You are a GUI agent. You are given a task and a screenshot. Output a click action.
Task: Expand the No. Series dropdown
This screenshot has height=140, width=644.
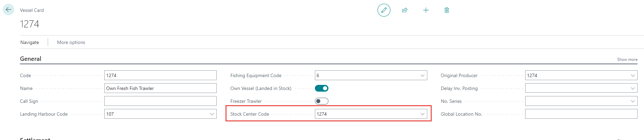632,101
